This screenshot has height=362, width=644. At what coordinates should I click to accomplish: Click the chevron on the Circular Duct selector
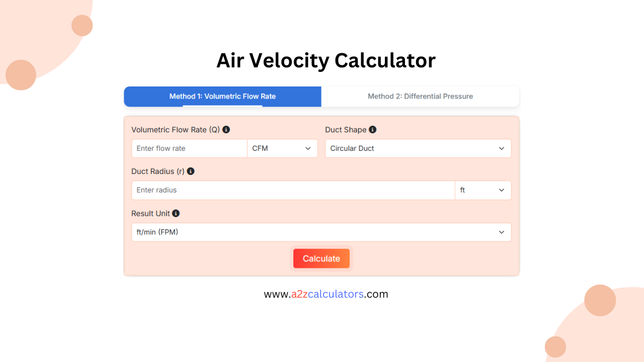click(501, 148)
